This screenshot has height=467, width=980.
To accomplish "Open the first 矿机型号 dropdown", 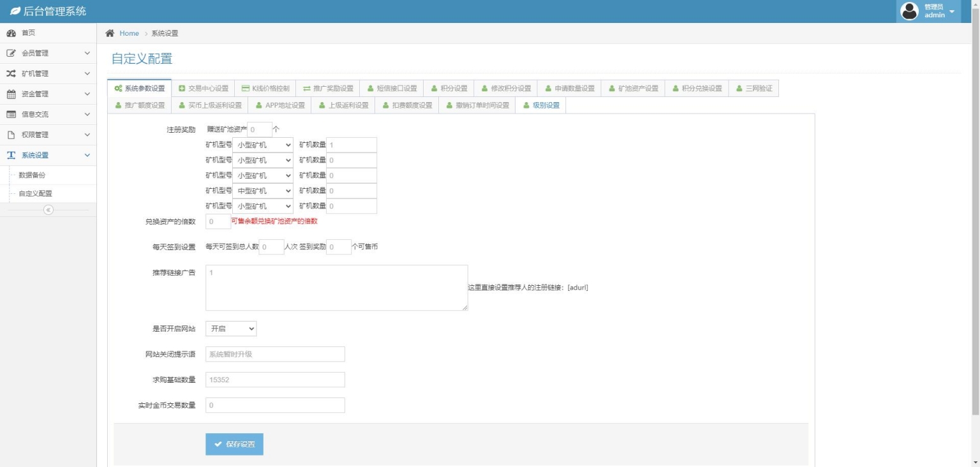I will [x=263, y=145].
